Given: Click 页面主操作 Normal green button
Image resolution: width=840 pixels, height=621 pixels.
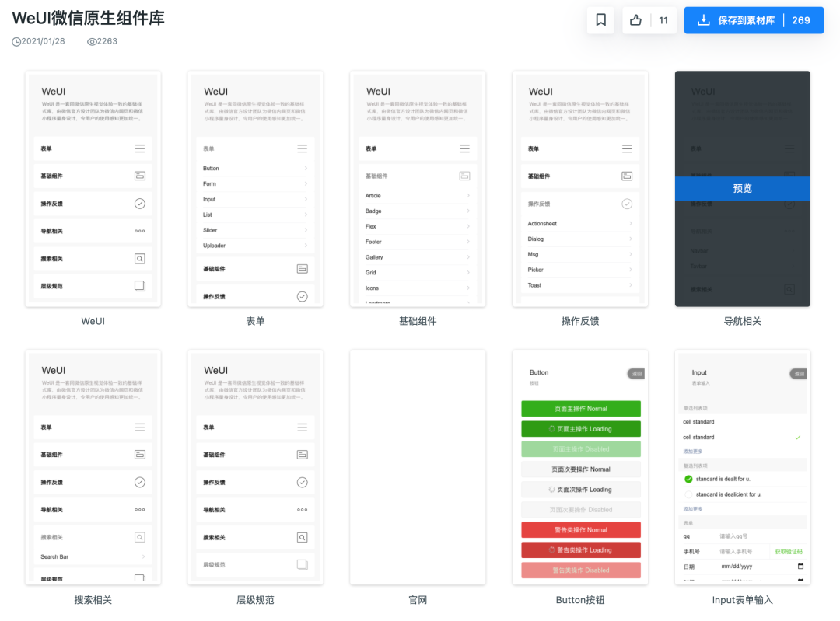Looking at the screenshot, I should coord(581,409).
